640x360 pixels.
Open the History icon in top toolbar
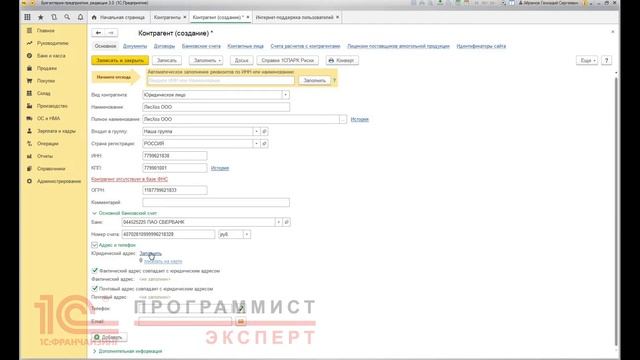pyautogui.click(x=54, y=17)
